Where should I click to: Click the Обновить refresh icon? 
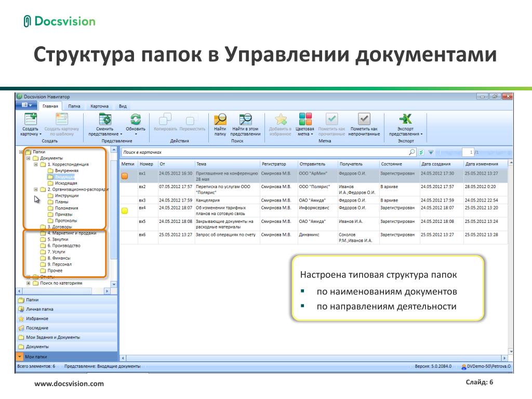(x=136, y=119)
